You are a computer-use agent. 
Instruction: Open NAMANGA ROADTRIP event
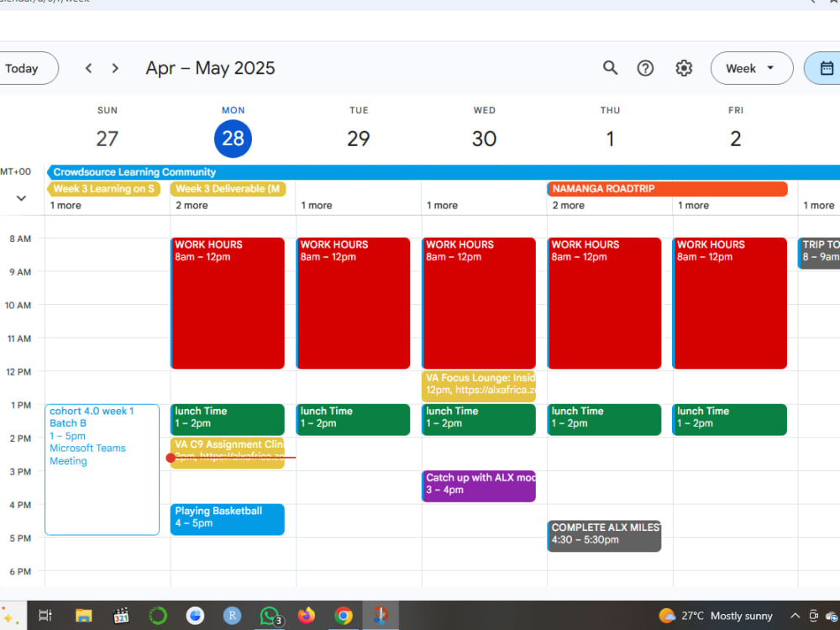[x=668, y=188]
